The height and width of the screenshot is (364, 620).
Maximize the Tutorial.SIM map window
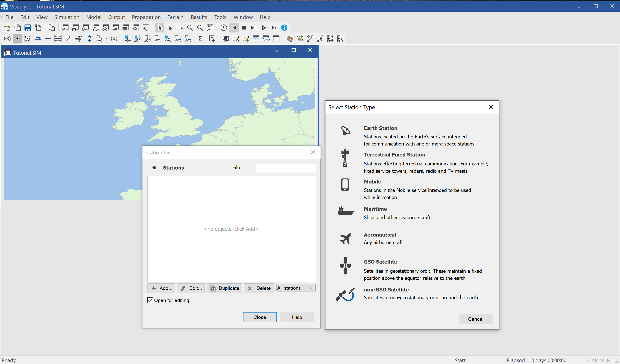pyautogui.click(x=293, y=50)
